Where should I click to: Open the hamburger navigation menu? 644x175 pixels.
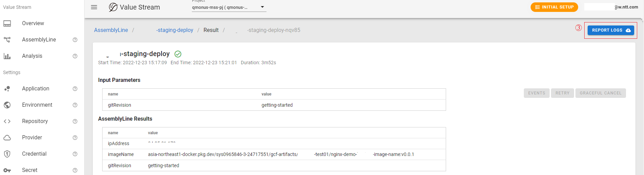pyautogui.click(x=94, y=7)
